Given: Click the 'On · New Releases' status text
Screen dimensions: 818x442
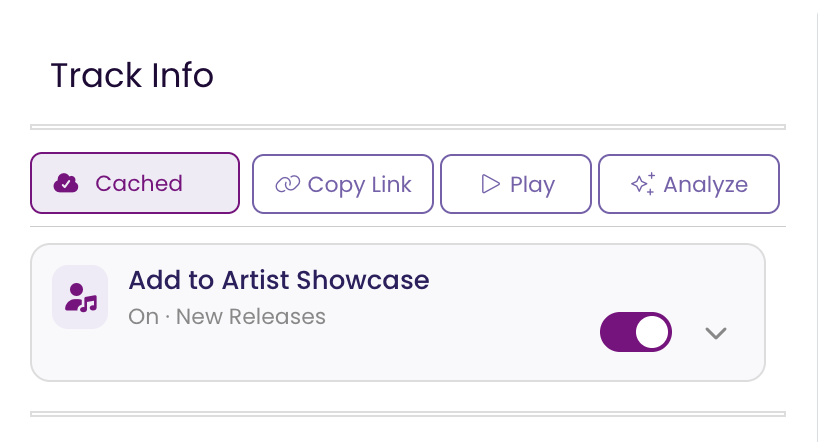Looking at the screenshot, I should pyautogui.click(x=227, y=317).
